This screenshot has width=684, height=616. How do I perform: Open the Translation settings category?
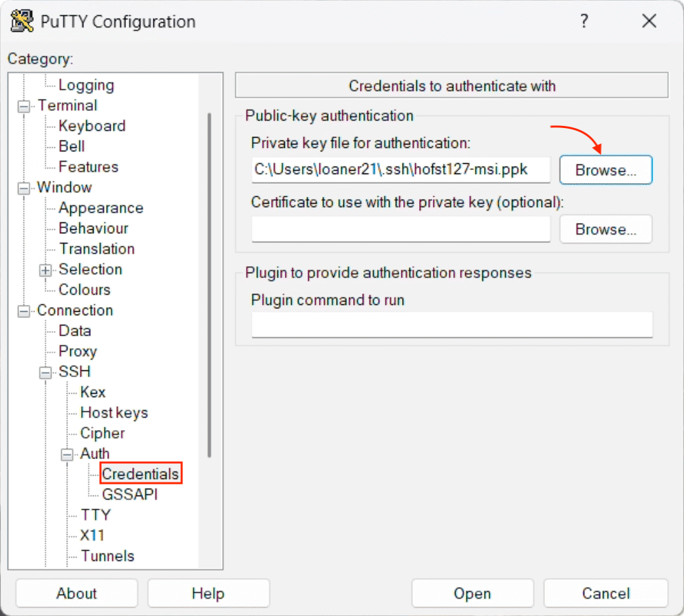pos(97,248)
